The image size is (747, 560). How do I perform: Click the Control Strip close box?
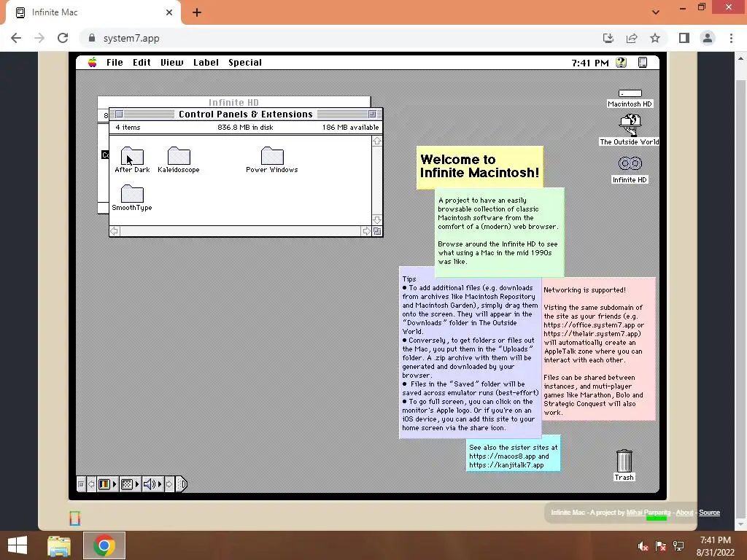click(x=80, y=484)
